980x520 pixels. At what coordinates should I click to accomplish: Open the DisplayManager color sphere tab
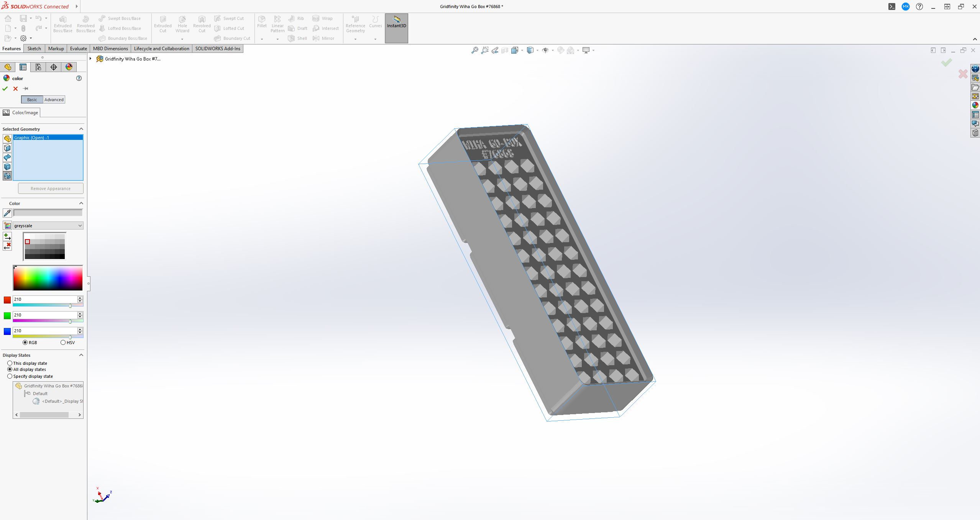69,67
